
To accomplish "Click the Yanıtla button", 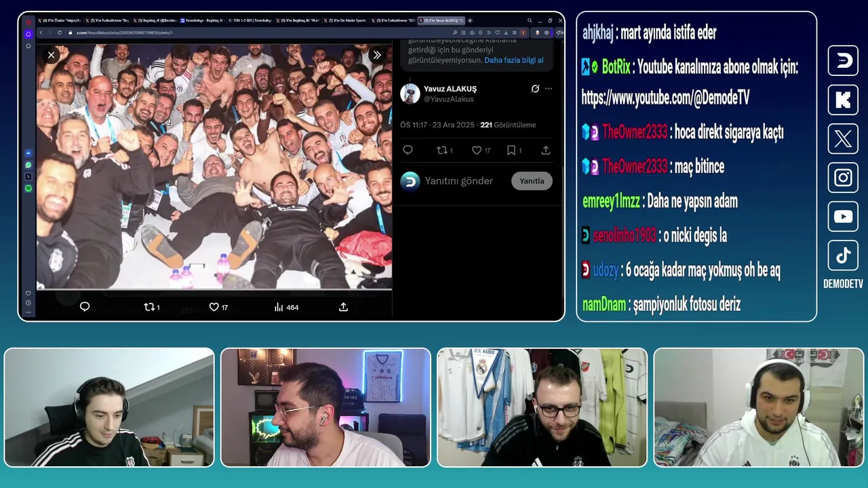I will (532, 181).
